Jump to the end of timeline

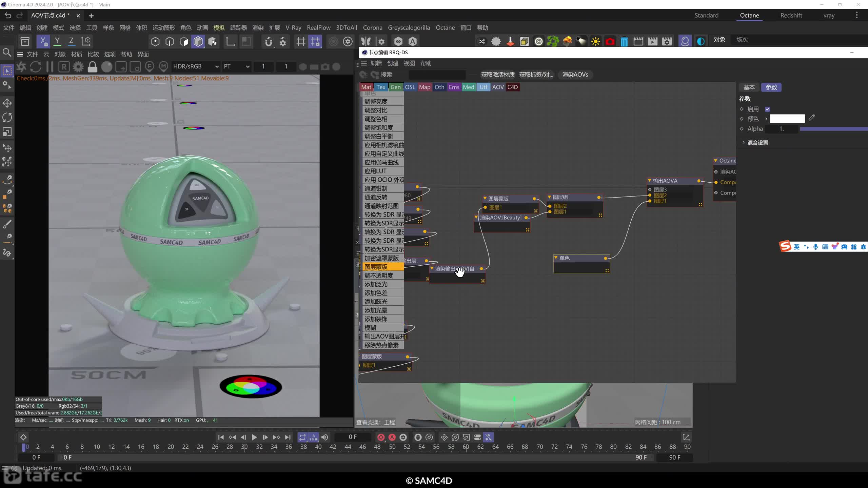coord(288,437)
